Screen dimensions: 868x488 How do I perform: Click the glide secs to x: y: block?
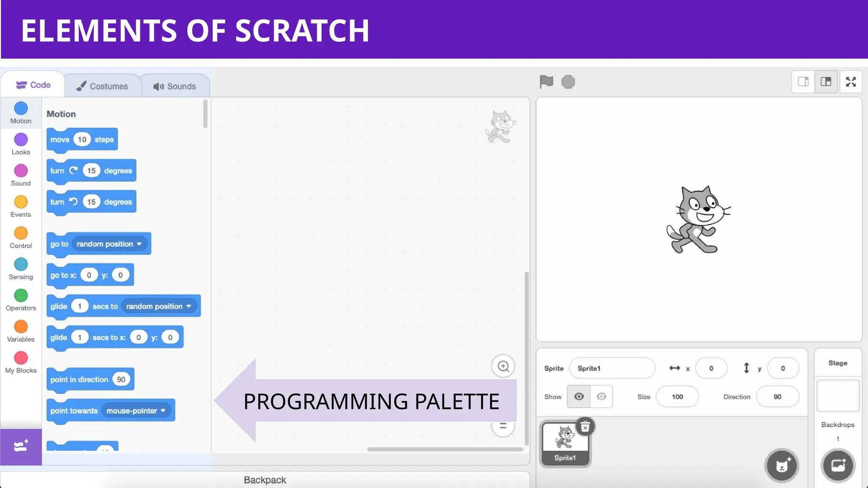[x=115, y=338]
